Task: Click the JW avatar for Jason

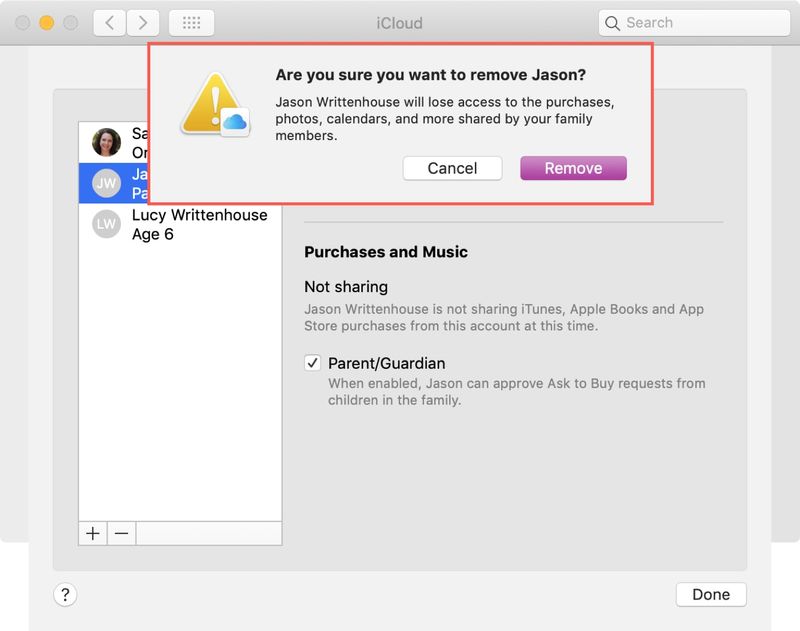Action: click(107, 183)
